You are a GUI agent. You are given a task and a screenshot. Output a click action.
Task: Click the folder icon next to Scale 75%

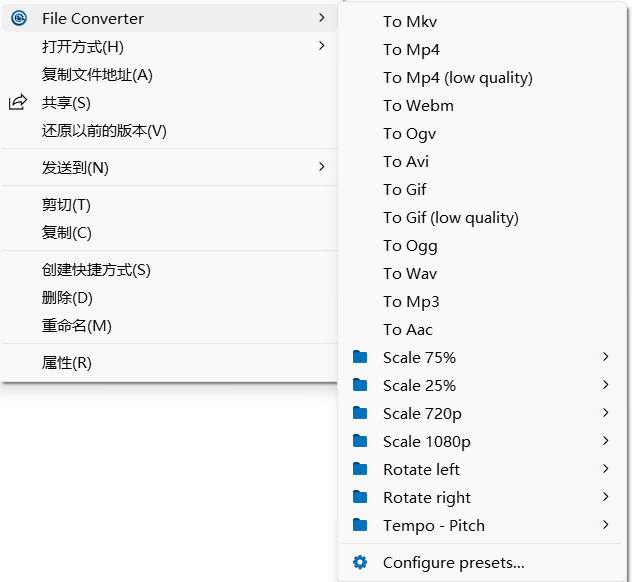coord(360,357)
